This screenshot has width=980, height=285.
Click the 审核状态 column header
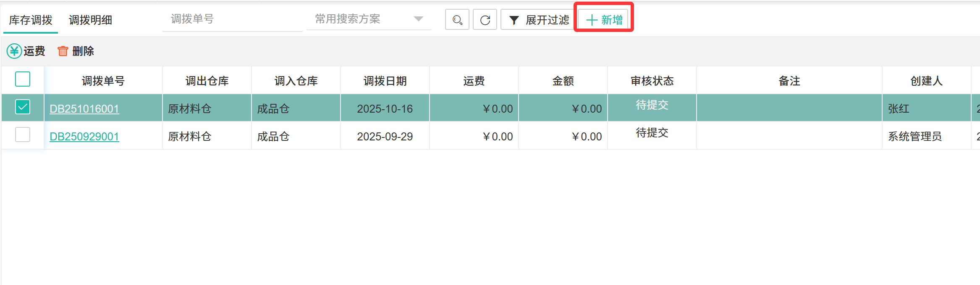tap(652, 81)
